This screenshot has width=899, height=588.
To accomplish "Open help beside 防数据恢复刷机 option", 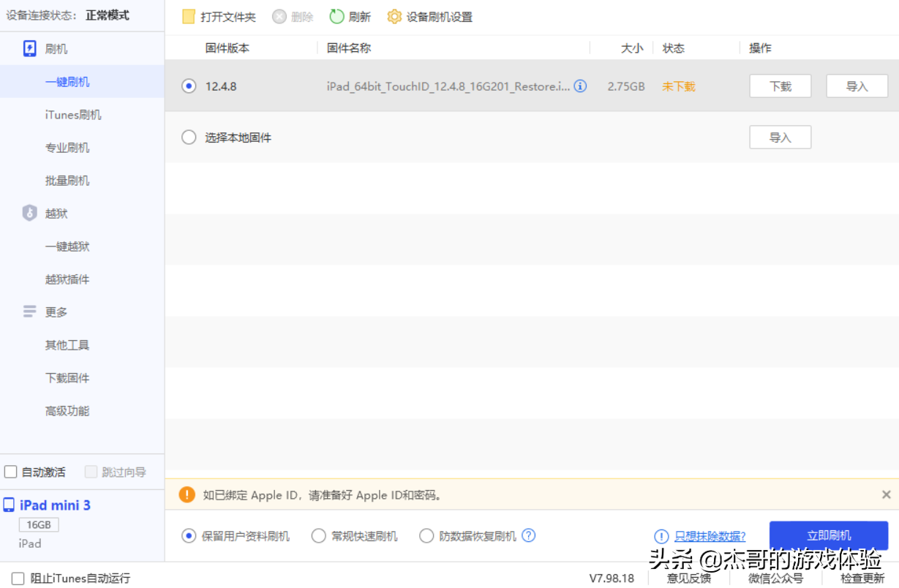I will click(x=528, y=535).
